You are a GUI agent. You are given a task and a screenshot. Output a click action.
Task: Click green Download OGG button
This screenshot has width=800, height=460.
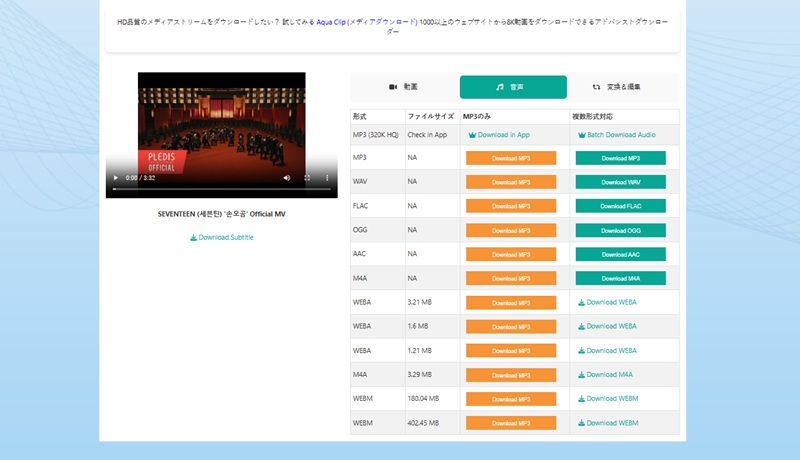click(620, 230)
